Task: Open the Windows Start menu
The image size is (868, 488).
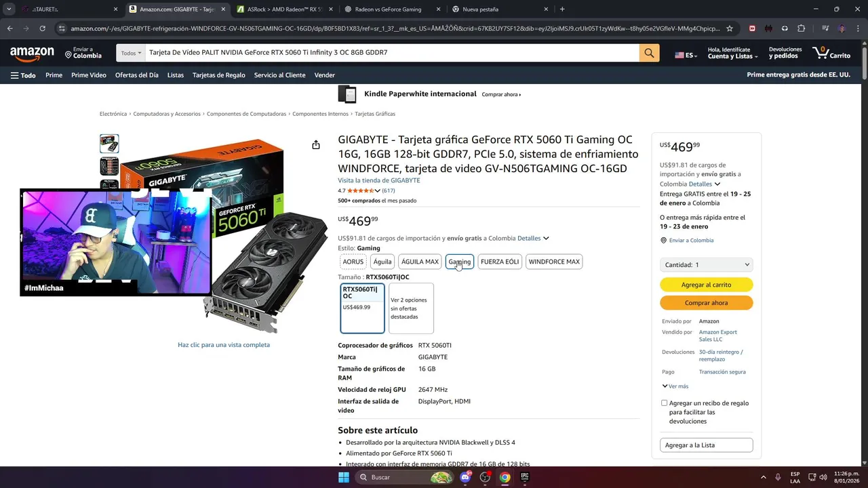Action: [344, 477]
